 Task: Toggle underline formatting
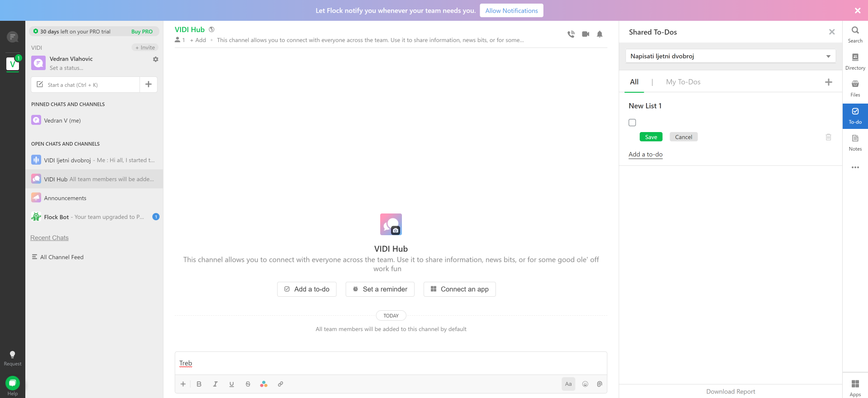231,384
